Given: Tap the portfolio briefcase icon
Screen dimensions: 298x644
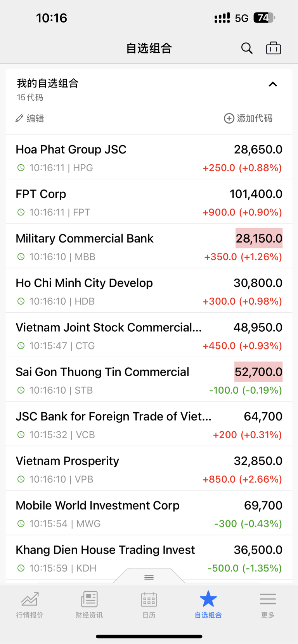Looking at the screenshot, I should click(x=274, y=48).
